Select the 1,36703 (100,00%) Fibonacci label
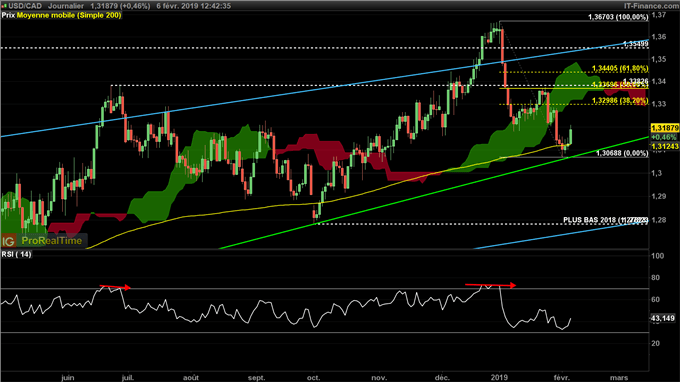This screenshot has width=680, height=382. point(618,17)
